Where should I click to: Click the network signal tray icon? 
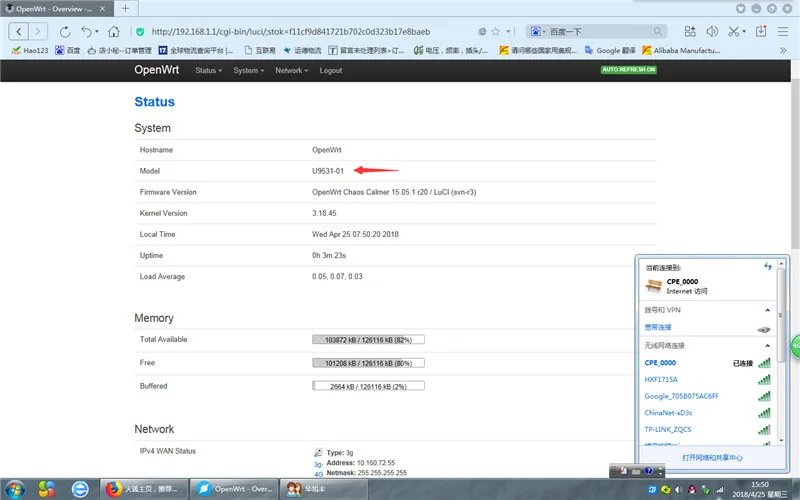[x=719, y=490]
